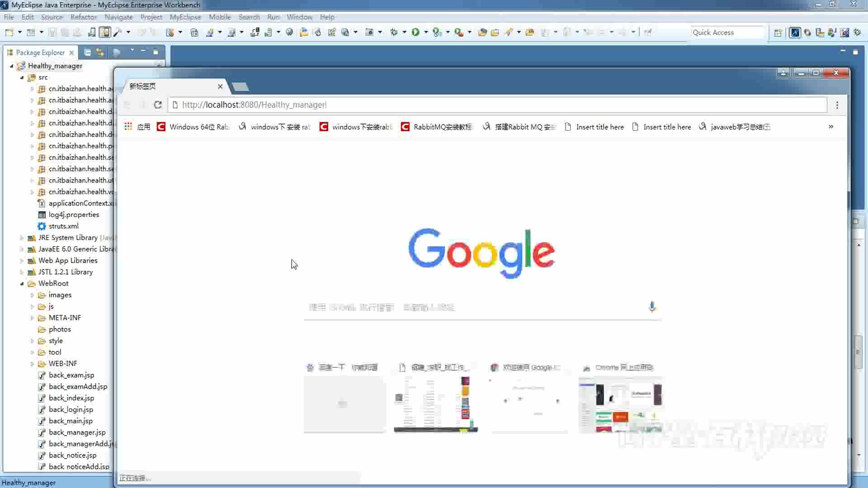The image size is (868, 488).
Task: Open the Run menu
Action: tap(273, 17)
